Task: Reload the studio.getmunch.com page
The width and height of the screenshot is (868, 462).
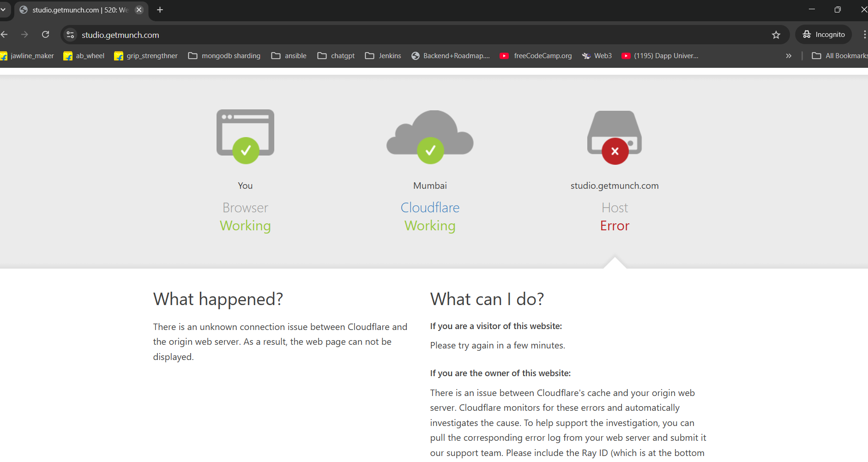Action: [45, 35]
